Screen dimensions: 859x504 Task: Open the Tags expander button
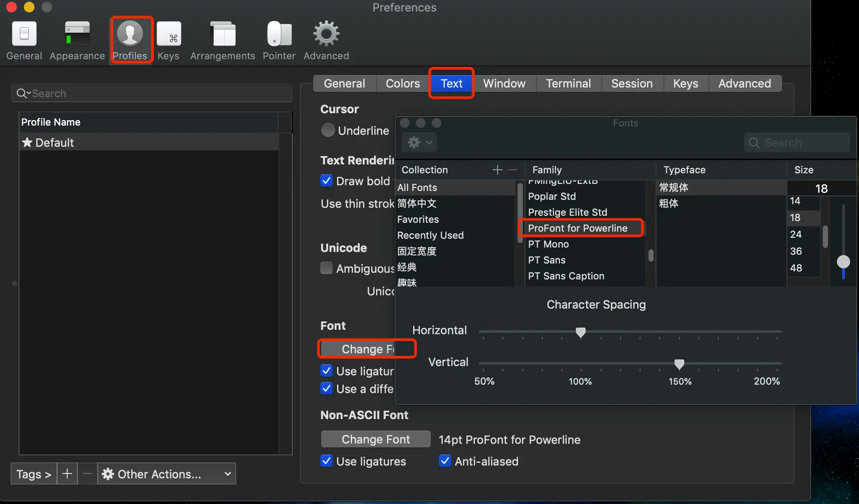tap(34, 474)
